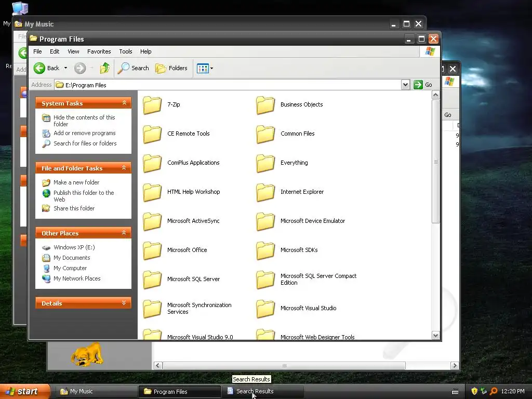Click the Start button

24,392
